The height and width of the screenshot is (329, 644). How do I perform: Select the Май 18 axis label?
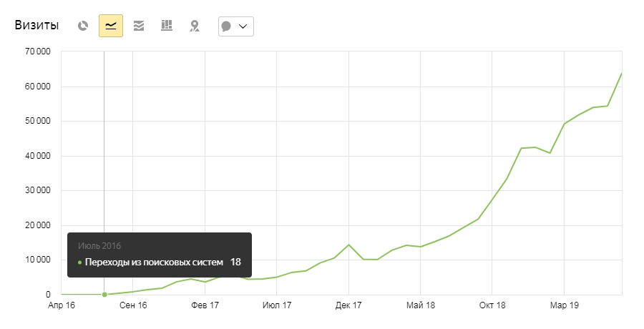click(x=421, y=305)
